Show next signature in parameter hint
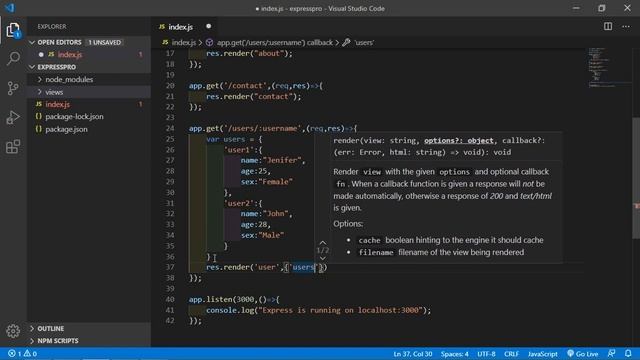 322,258
